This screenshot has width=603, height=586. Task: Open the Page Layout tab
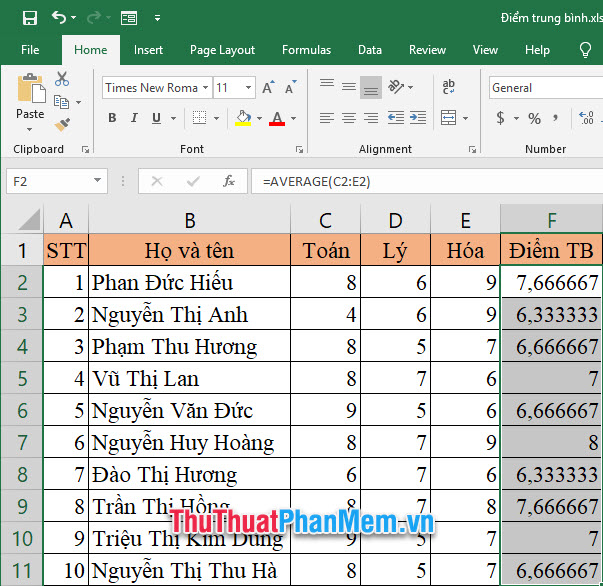[x=222, y=50]
